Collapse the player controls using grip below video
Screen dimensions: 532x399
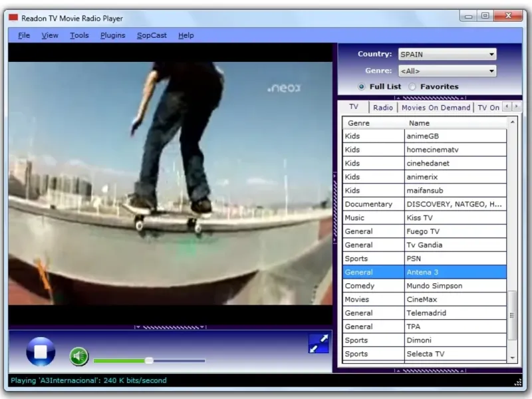point(170,327)
